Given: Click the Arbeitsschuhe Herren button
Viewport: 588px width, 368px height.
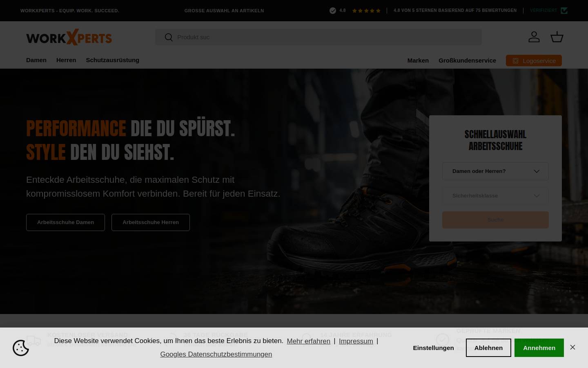Looking at the screenshot, I should (151, 222).
